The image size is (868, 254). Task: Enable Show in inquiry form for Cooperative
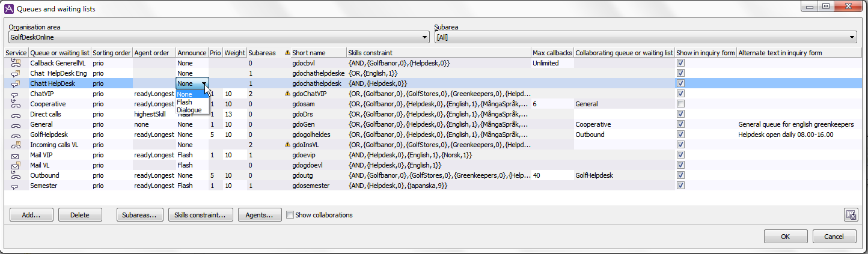[x=680, y=104]
